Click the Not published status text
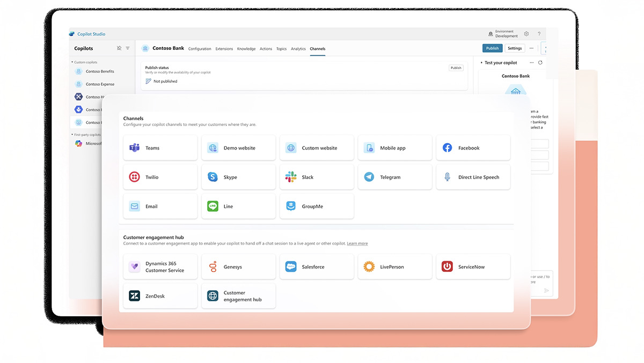The image size is (644, 363). tap(165, 82)
